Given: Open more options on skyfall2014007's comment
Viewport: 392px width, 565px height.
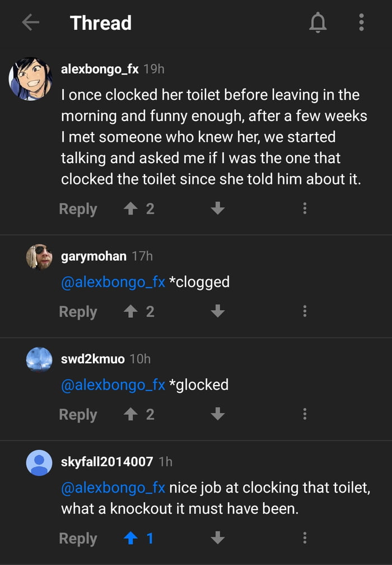Looking at the screenshot, I should (x=305, y=539).
